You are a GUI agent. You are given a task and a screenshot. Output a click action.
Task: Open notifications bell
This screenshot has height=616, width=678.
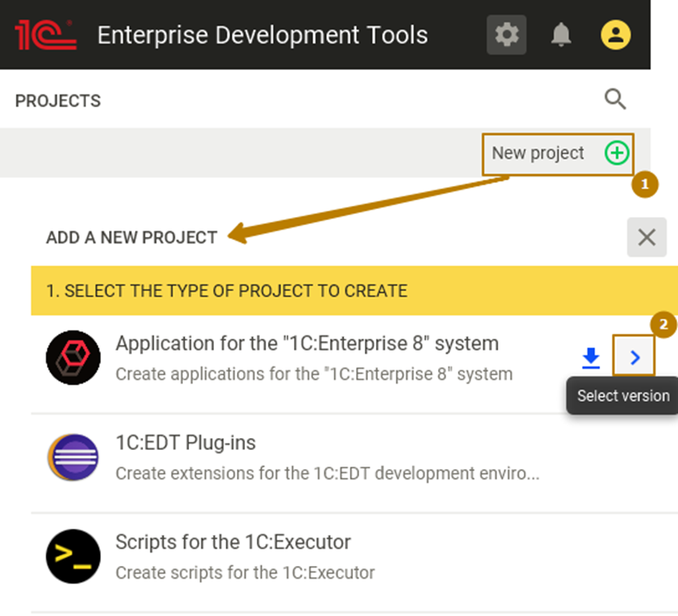(x=561, y=35)
